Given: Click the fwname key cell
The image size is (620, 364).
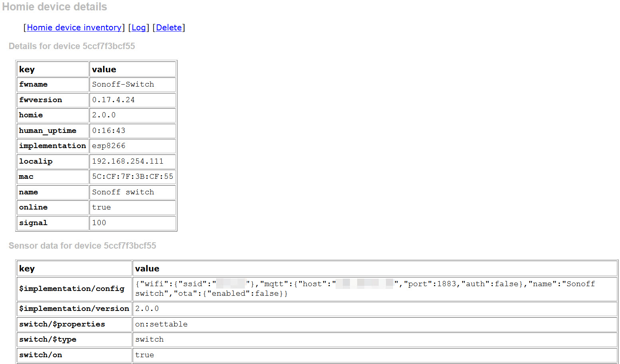Looking at the screenshot, I should click(x=53, y=85).
